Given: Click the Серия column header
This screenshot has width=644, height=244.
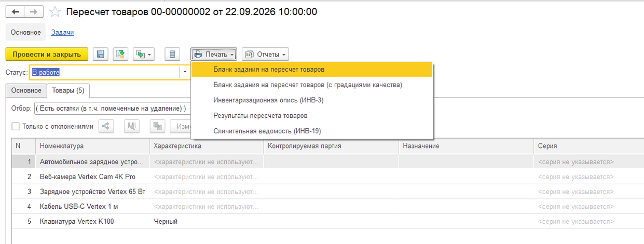Looking at the screenshot, I should point(588,146).
